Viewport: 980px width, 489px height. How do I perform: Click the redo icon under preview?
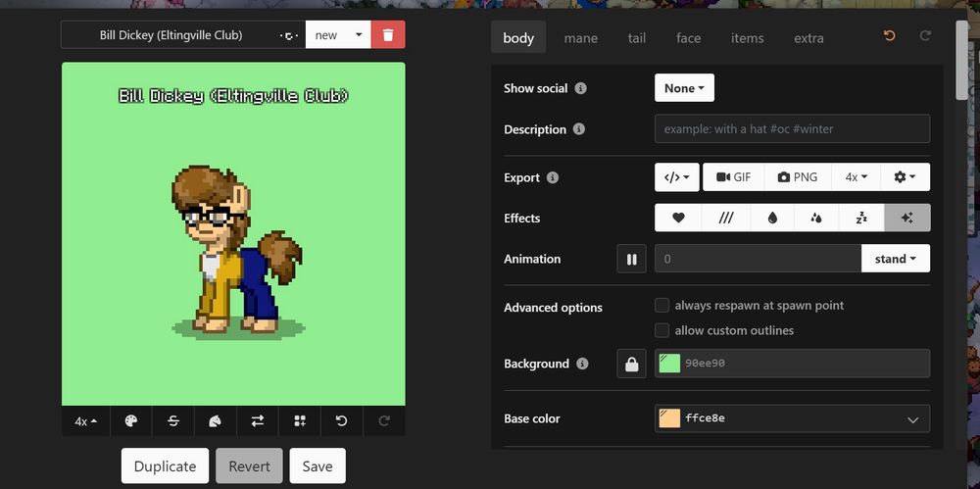(x=384, y=420)
